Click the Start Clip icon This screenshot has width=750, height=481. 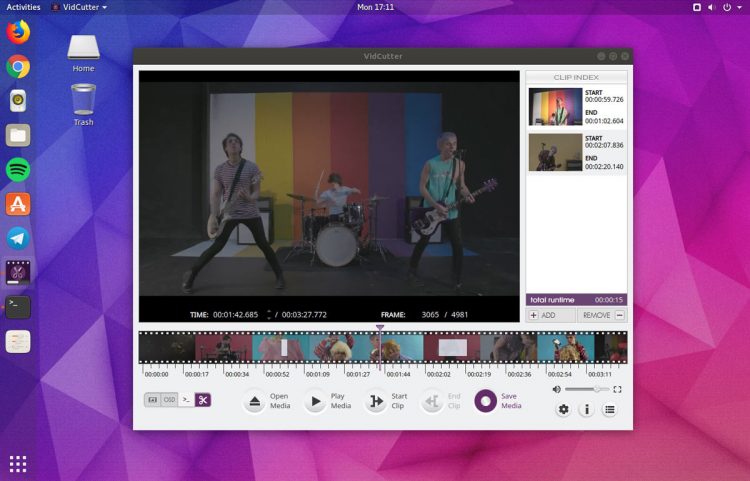click(376, 401)
